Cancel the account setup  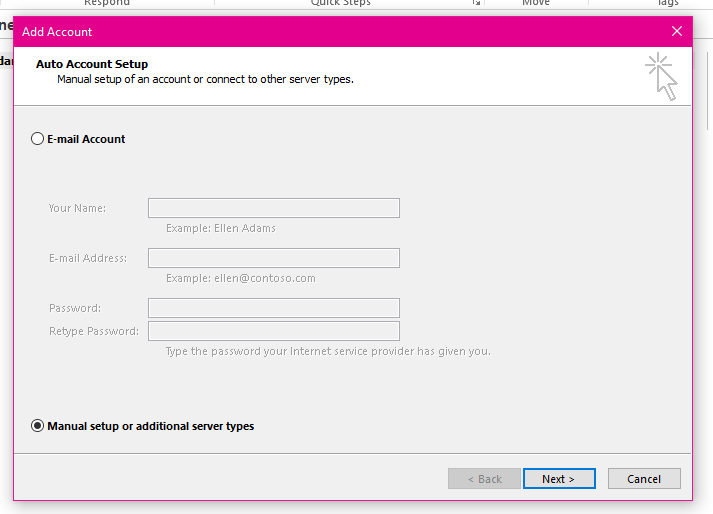click(x=644, y=479)
